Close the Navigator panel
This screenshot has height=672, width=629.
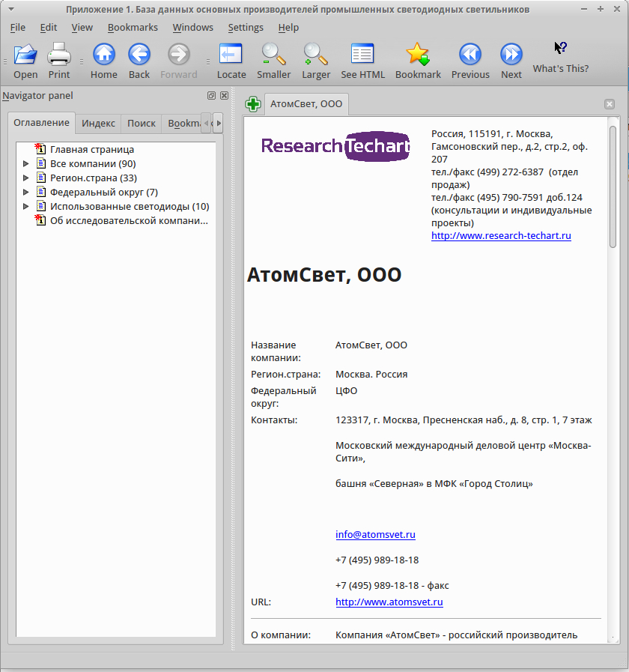coord(224,96)
